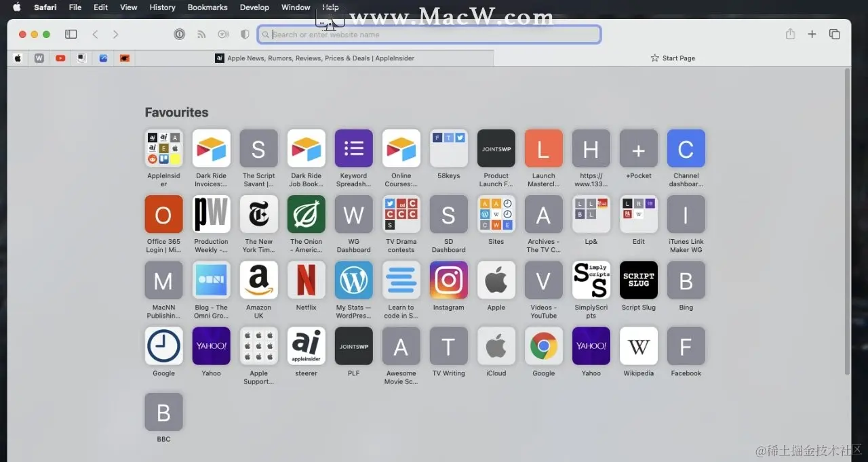Open the Develop menu
The height and width of the screenshot is (462, 868).
pyautogui.click(x=254, y=7)
